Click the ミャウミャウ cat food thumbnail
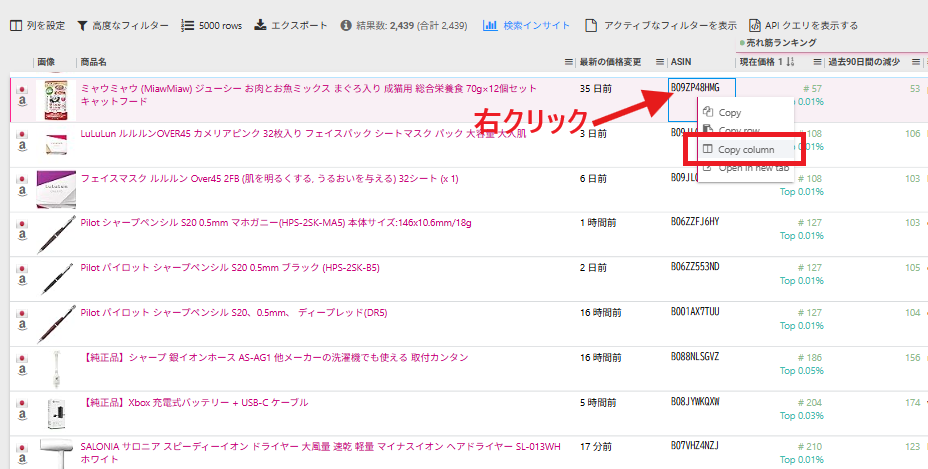Image resolution: width=928 pixels, height=469 pixels. point(56,101)
